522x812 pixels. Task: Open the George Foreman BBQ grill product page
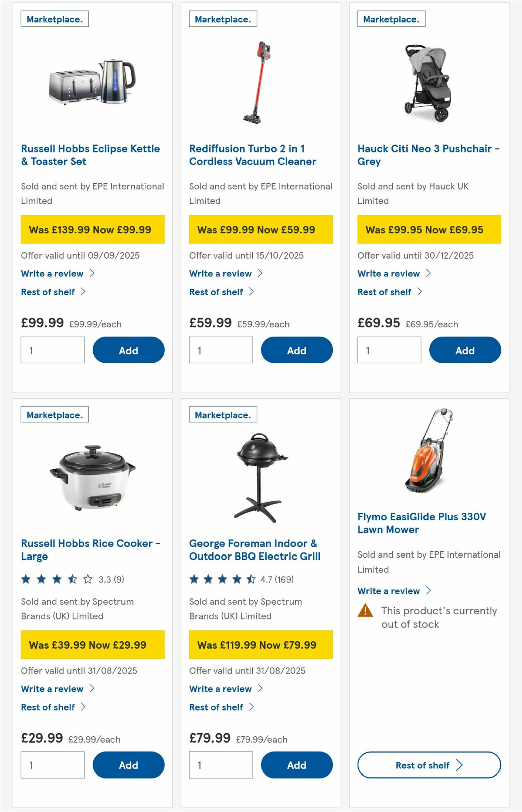pyautogui.click(x=254, y=549)
